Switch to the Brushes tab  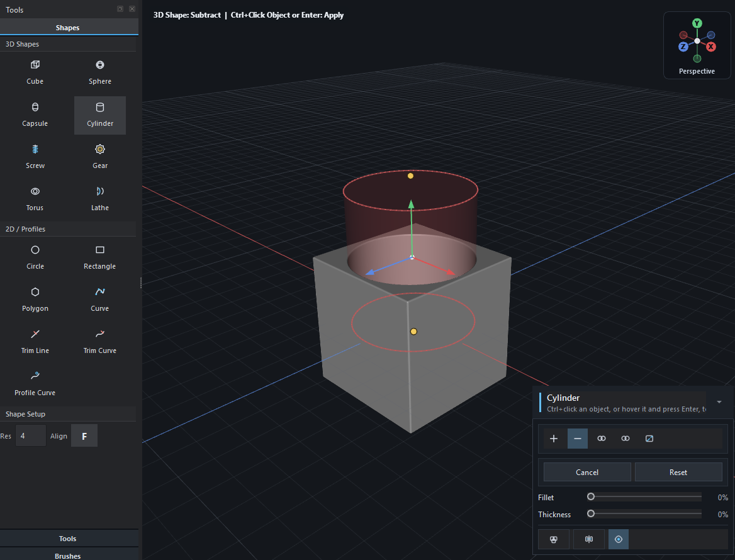[x=68, y=556]
